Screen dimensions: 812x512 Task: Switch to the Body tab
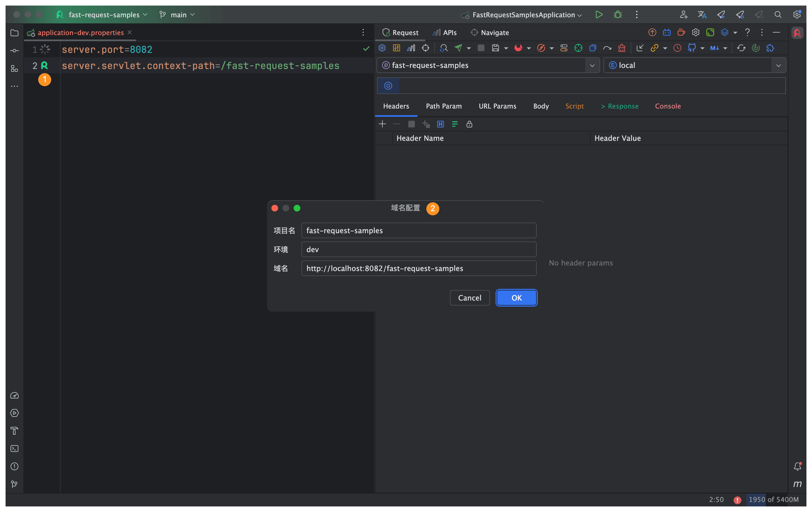click(541, 106)
